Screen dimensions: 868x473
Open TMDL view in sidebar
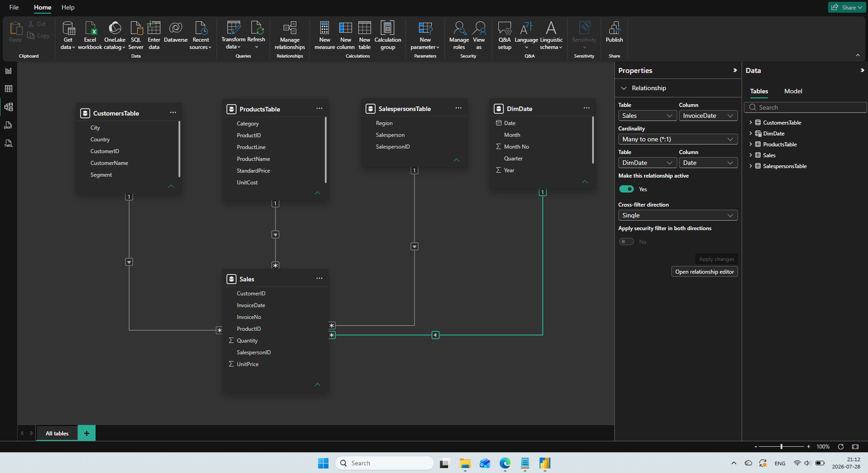tap(9, 143)
